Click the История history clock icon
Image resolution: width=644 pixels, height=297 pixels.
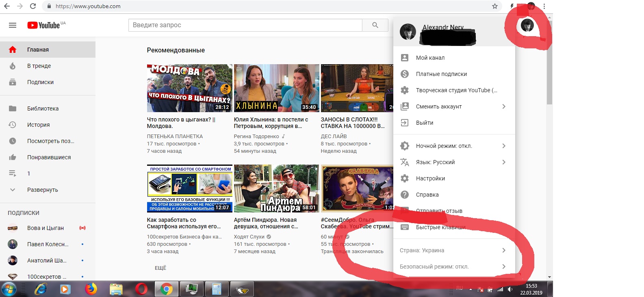[13, 125]
